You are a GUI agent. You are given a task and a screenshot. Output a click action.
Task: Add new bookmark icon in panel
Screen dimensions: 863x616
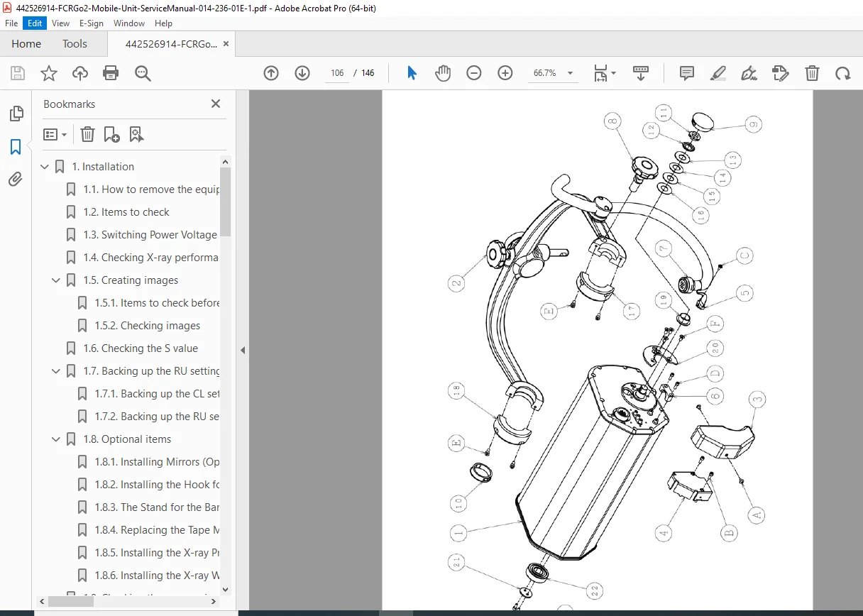(111, 134)
